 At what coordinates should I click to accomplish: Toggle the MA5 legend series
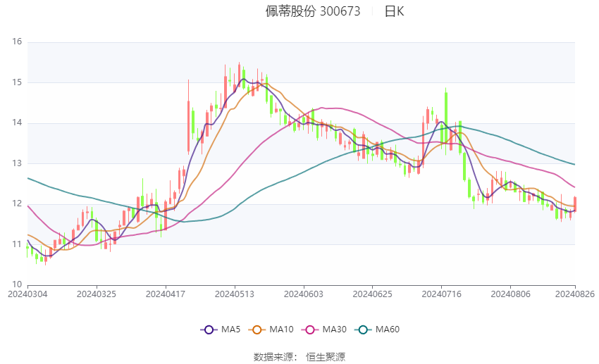[x=221, y=330]
